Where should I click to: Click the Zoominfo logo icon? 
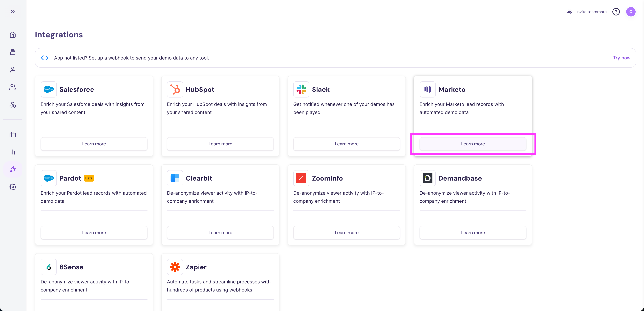pos(301,178)
